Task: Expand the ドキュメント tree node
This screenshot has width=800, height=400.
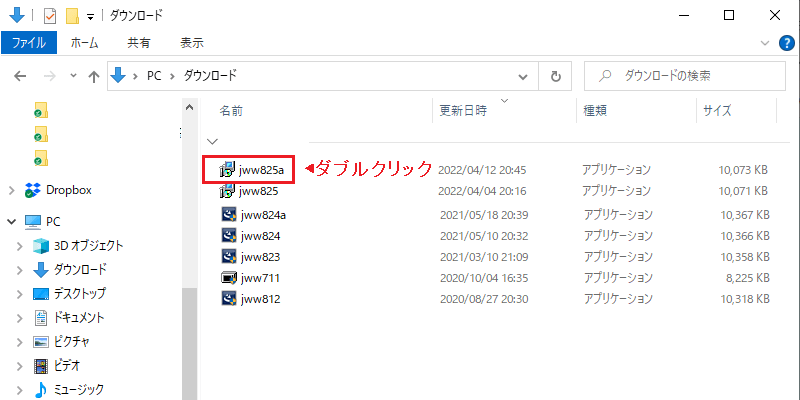Action: (20, 318)
